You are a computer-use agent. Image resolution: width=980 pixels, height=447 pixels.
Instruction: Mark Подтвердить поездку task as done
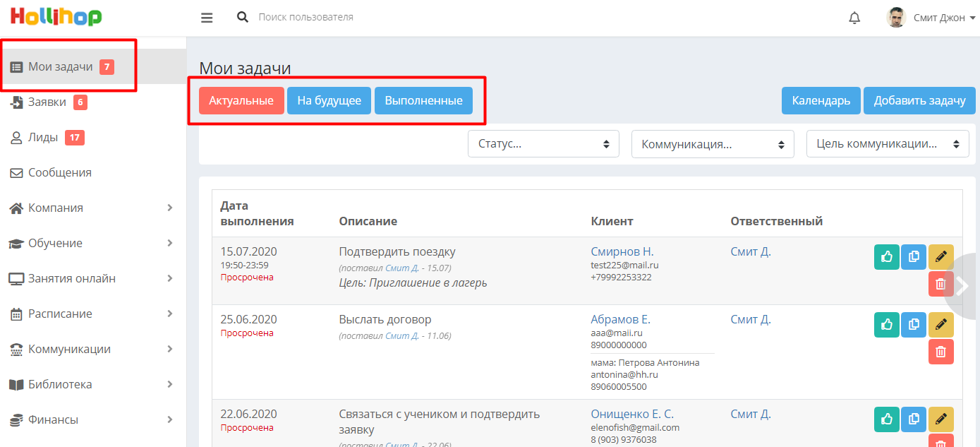(887, 257)
